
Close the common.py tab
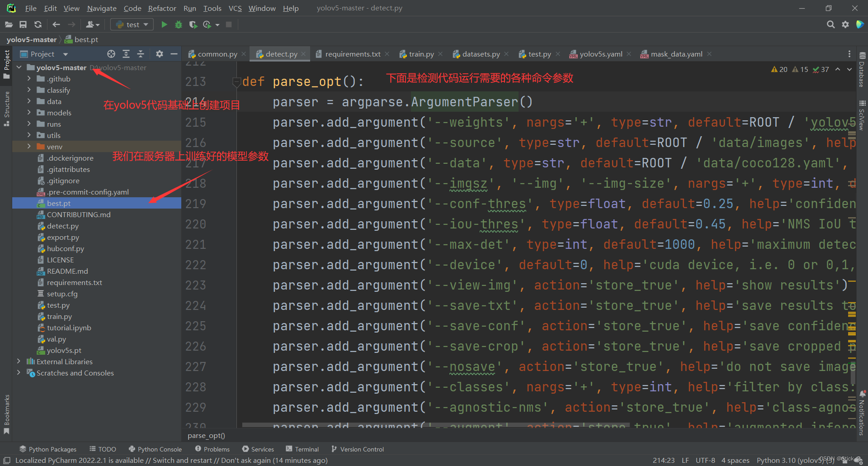pos(244,54)
